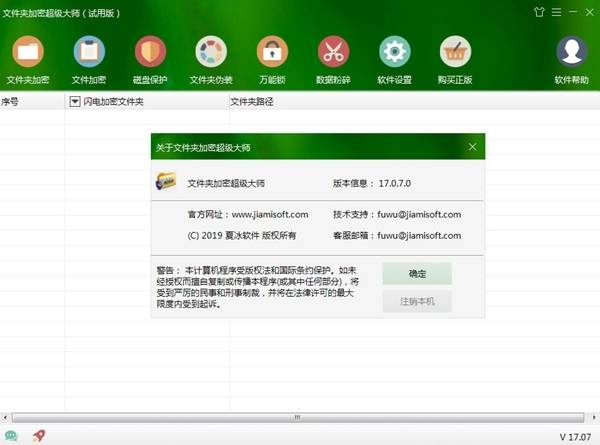Screen dimensions: 600x445
Task: Close the 关于文件夹加密超级大师 dialog
Action: click(473, 147)
